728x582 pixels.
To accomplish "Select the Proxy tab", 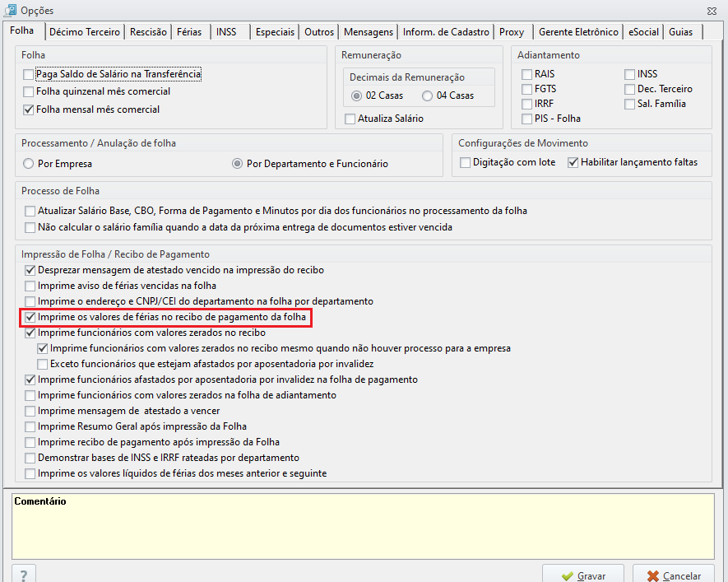I will pos(512,32).
